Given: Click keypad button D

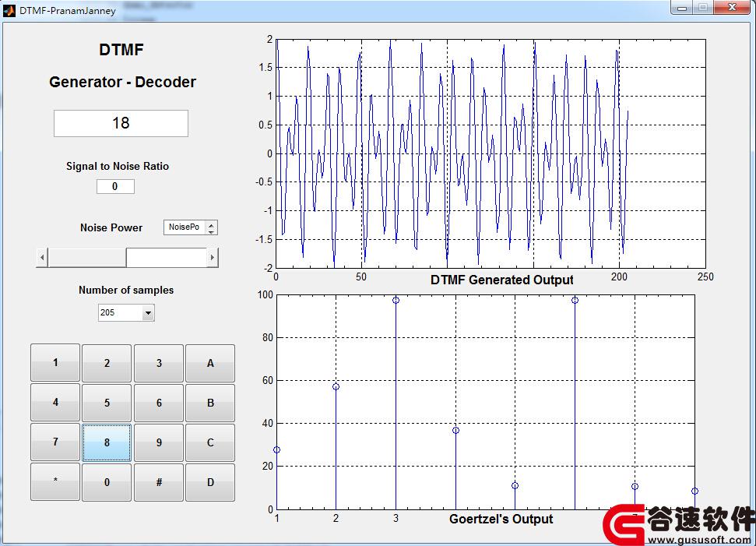Looking at the screenshot, I should click(210, 482).
